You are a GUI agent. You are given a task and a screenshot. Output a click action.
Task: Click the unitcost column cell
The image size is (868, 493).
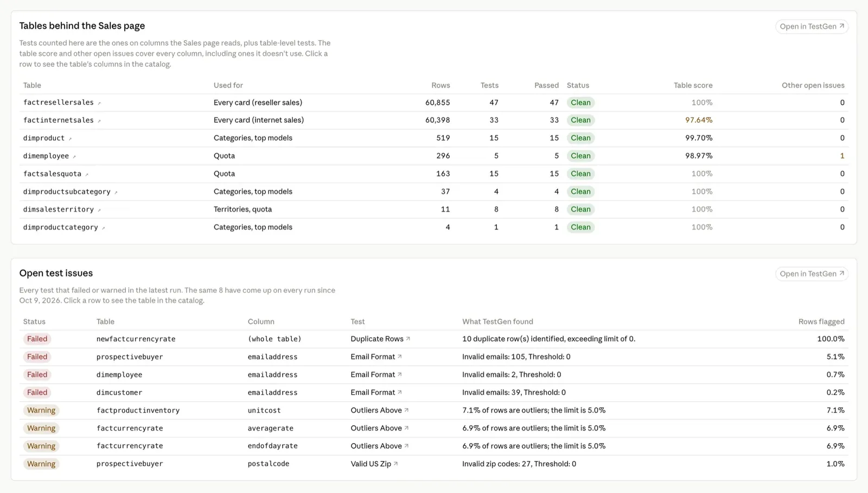click(x=264, y=410)
